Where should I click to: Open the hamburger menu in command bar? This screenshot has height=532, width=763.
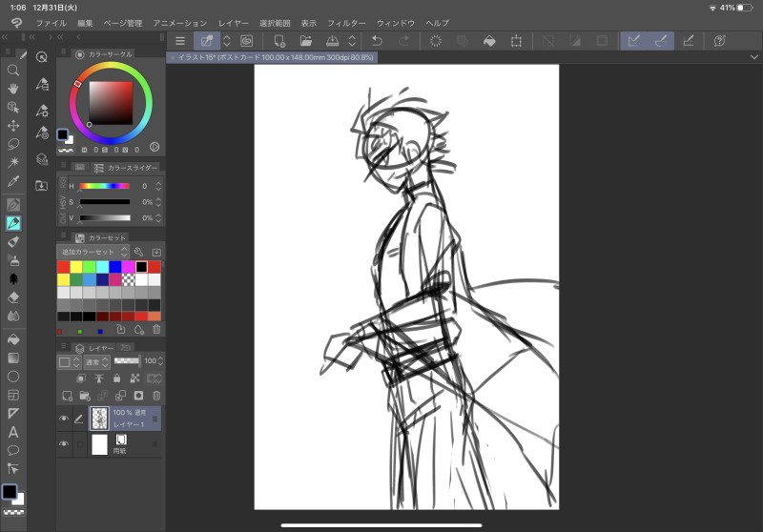pyautogui.click(x=180, y=41)
